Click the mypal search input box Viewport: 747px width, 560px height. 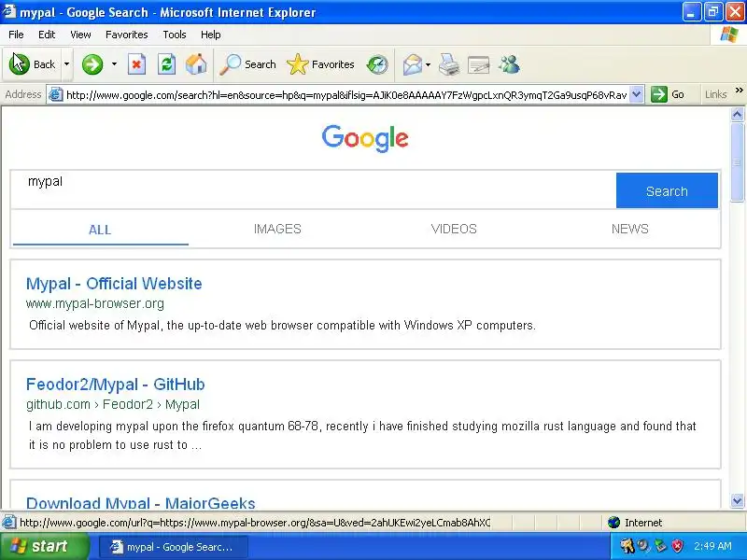coord(313,189)
